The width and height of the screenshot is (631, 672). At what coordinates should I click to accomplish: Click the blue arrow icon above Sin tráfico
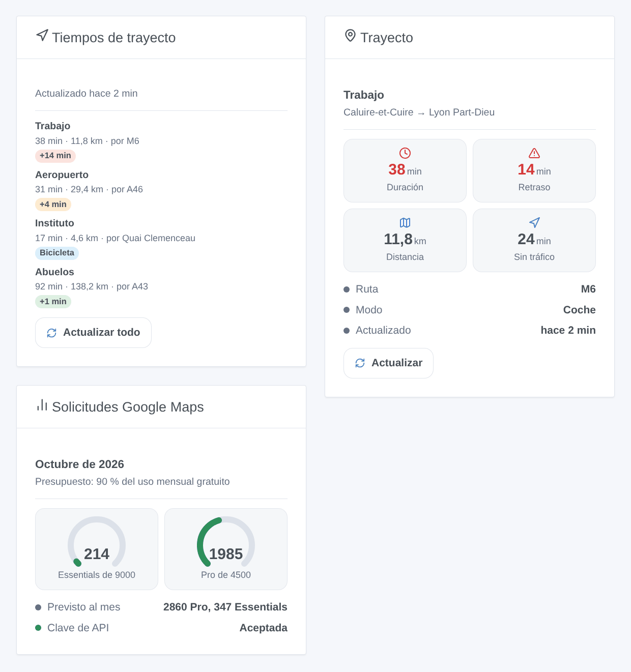pos(534,223)
